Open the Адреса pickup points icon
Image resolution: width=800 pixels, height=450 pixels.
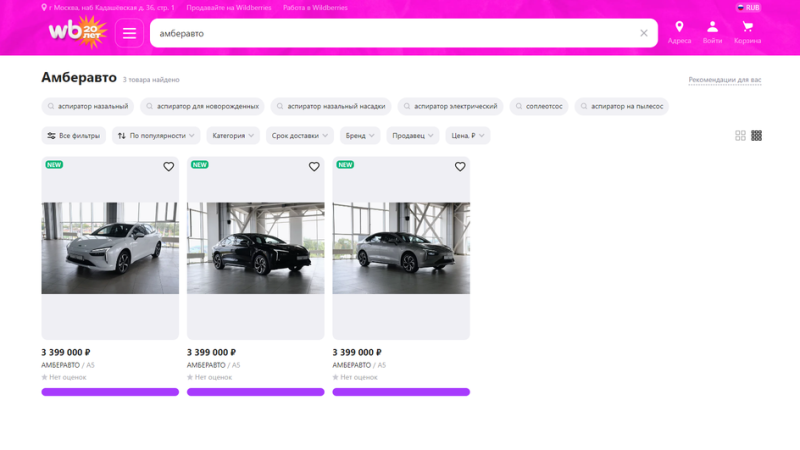click(x=679, y=33)
